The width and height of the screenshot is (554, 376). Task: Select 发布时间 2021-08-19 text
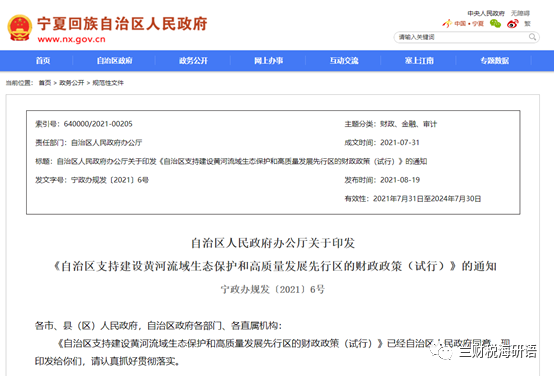[382, 180]
